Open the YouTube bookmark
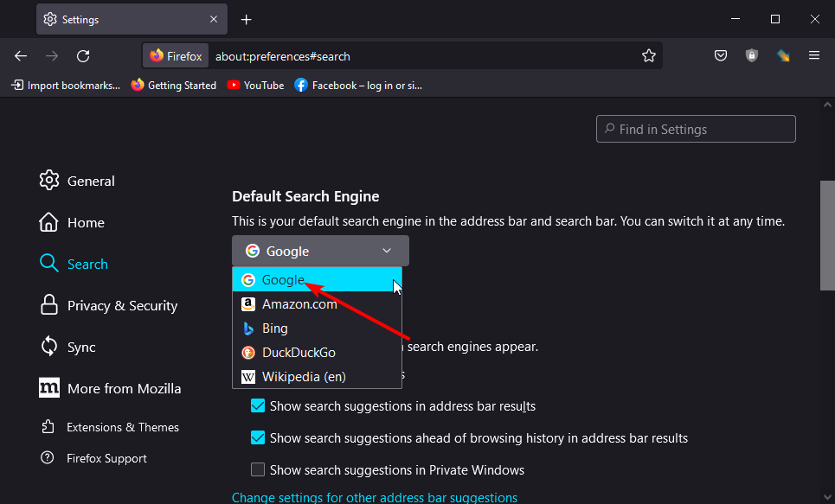Viewport: 835px width, 504px height. coord(255,86)
